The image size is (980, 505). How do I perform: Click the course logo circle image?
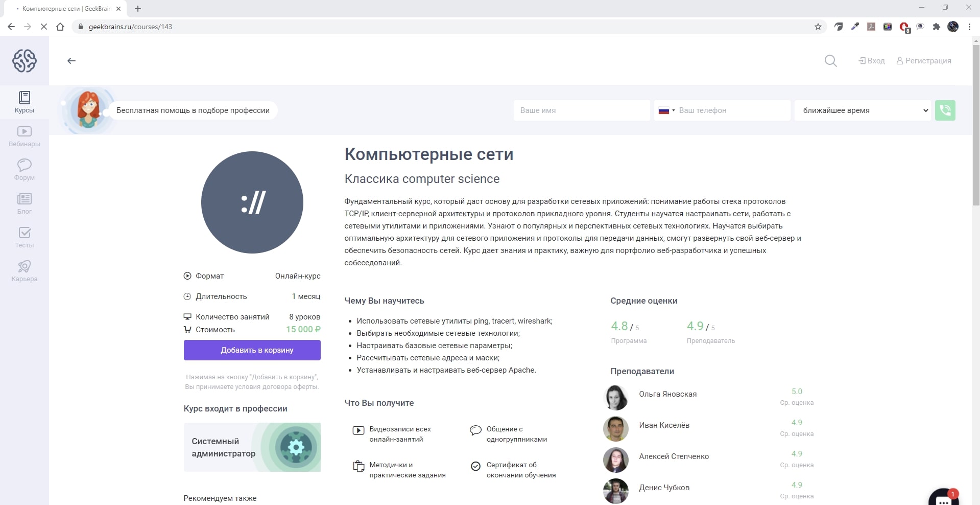point(252,202)
